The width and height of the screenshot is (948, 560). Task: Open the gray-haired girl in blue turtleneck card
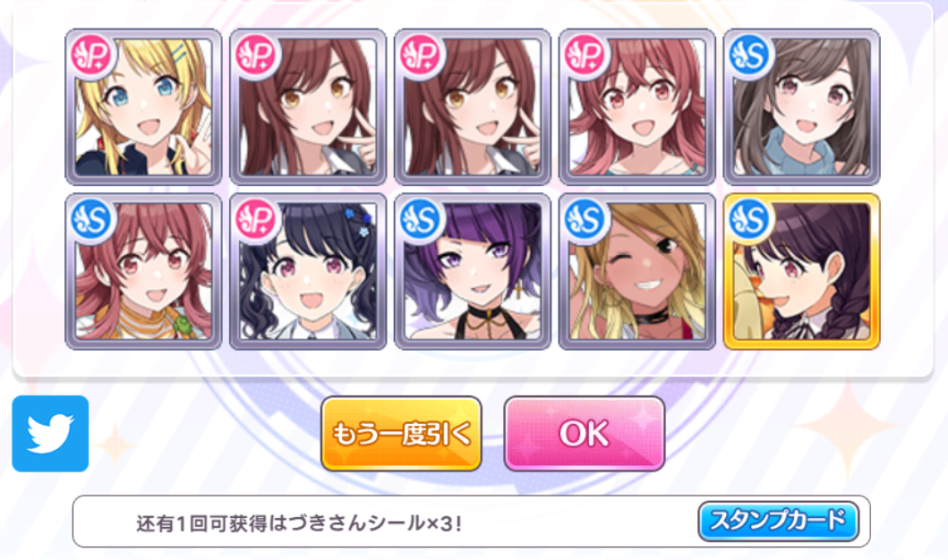[802, 107]
